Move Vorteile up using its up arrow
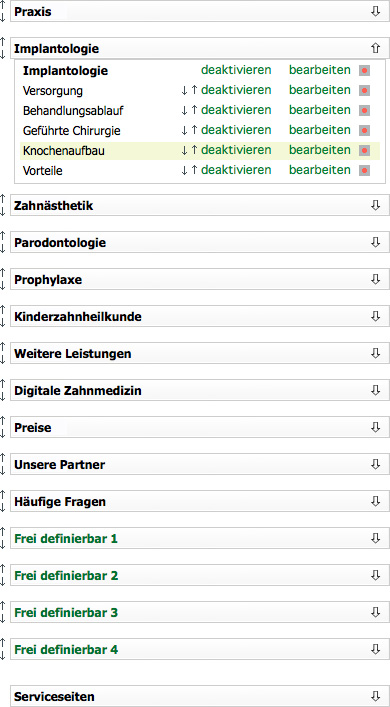The width and height of the screenshot is (390, 707). pyautogui.click(x=194, y=170)
